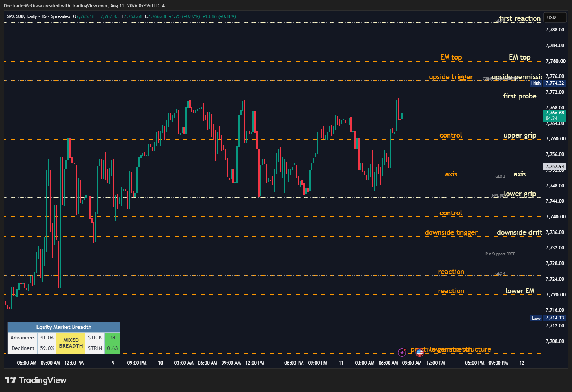Viewport: 572px width, 392px height.
Task: Select the pale yellow 'axis' label by GEX 2
Action: click(520, 174)
